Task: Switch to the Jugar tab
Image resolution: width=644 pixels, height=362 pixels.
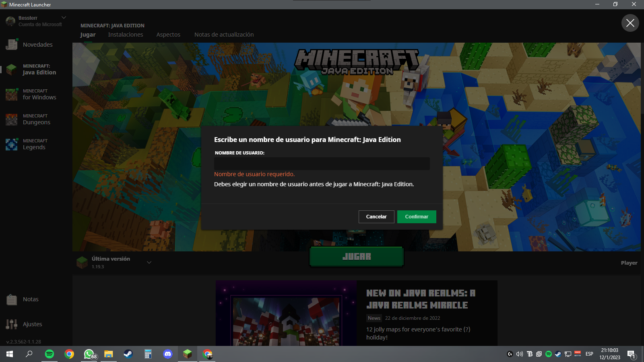Action: point(88,35)
